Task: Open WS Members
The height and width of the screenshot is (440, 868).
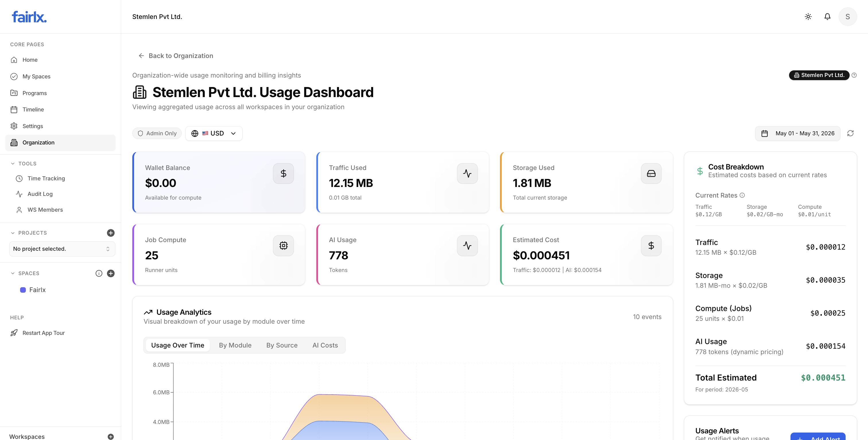Action: [x=45, y=210]
